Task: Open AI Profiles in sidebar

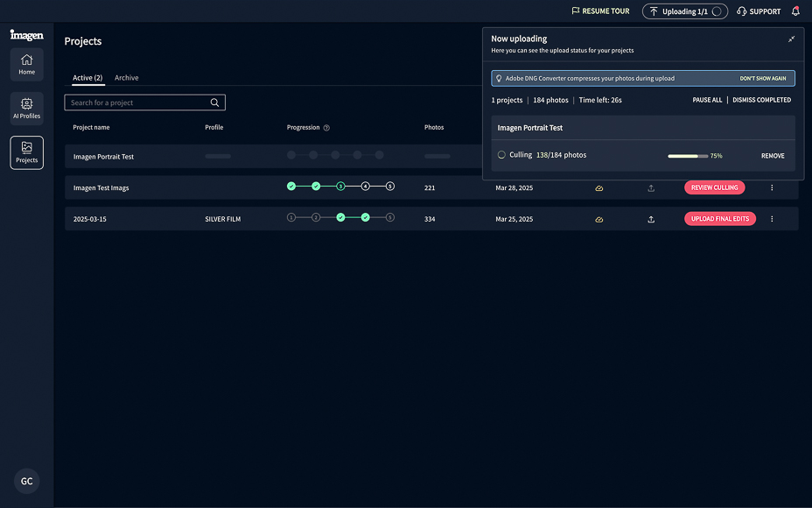Action: pyautogui.click(x=26, y=109)
